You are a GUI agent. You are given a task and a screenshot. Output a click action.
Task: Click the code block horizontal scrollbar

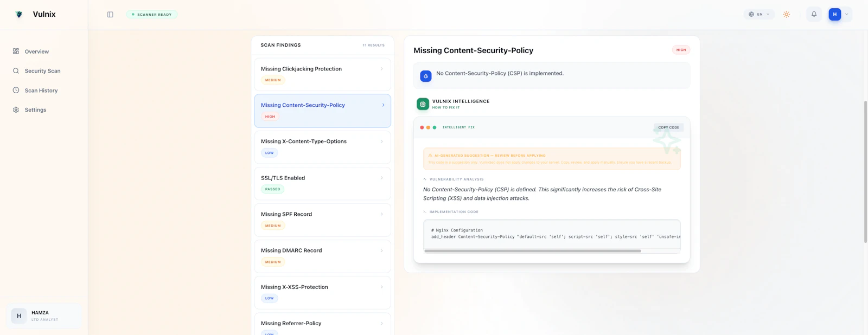(533, 251)
